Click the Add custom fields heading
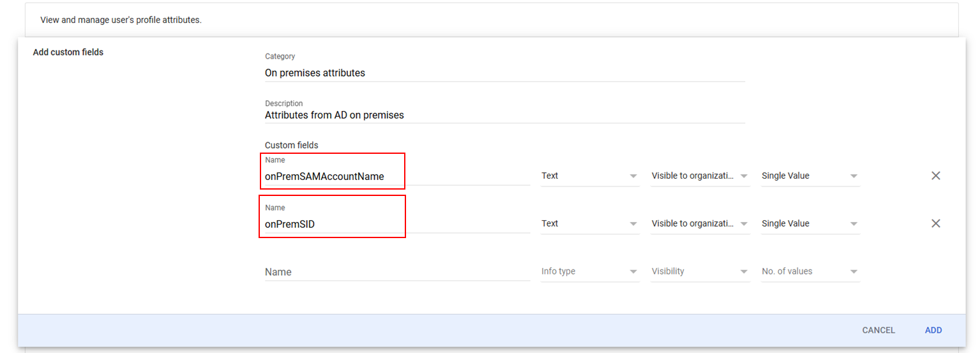 [68, 52]
